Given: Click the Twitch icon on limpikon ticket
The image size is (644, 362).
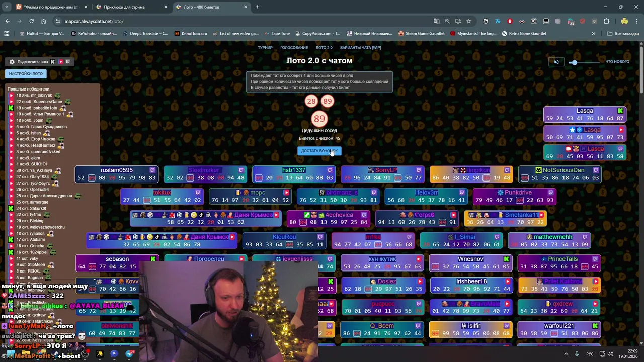Looking at the screenshot, I should pyautogui.click(x=507, y=170).
